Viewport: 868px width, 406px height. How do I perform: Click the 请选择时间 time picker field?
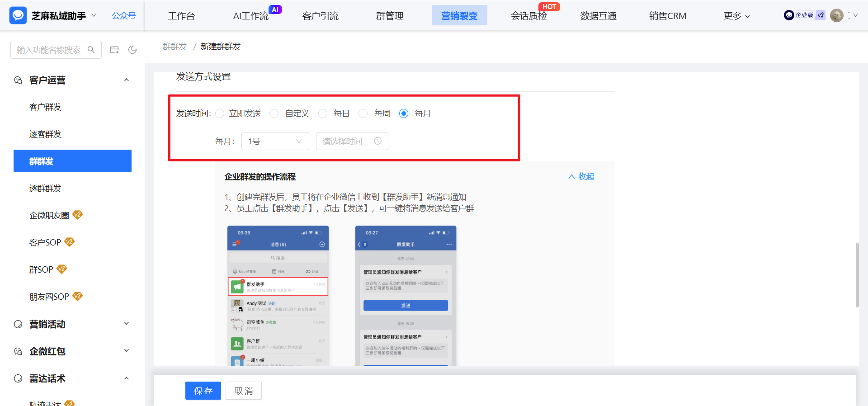pos(352,141)
